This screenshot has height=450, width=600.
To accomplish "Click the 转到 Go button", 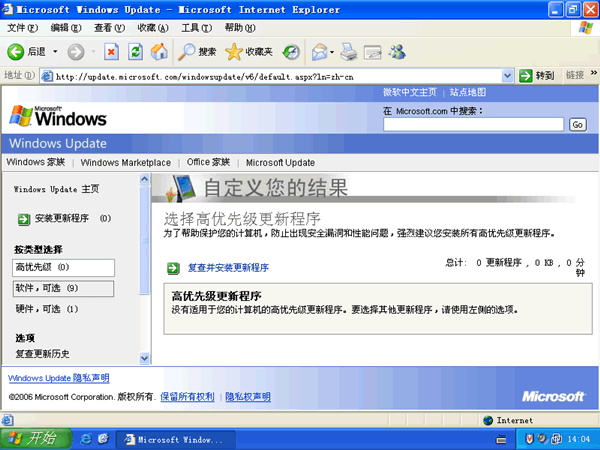I will [536, 76].
